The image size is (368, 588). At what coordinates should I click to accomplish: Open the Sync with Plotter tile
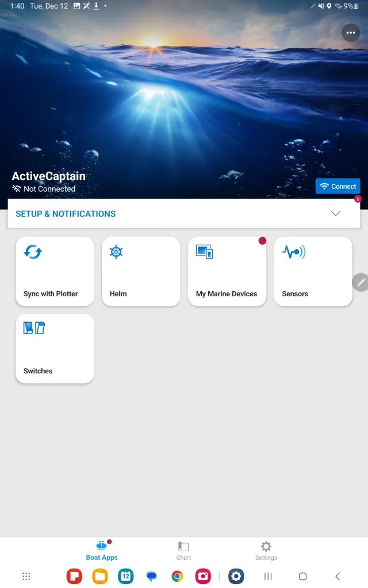tap(55, 272)
